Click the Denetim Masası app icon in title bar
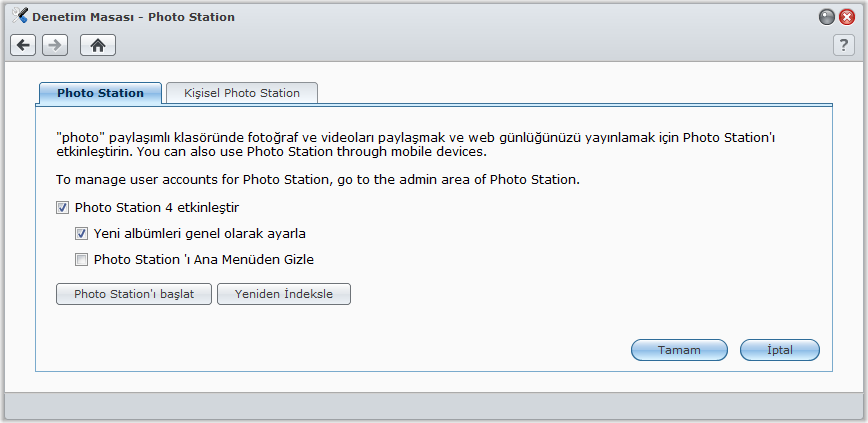Image resolution: width=868 pixels, height=423 pixels. pyautogui.click(x=19, y=16)
